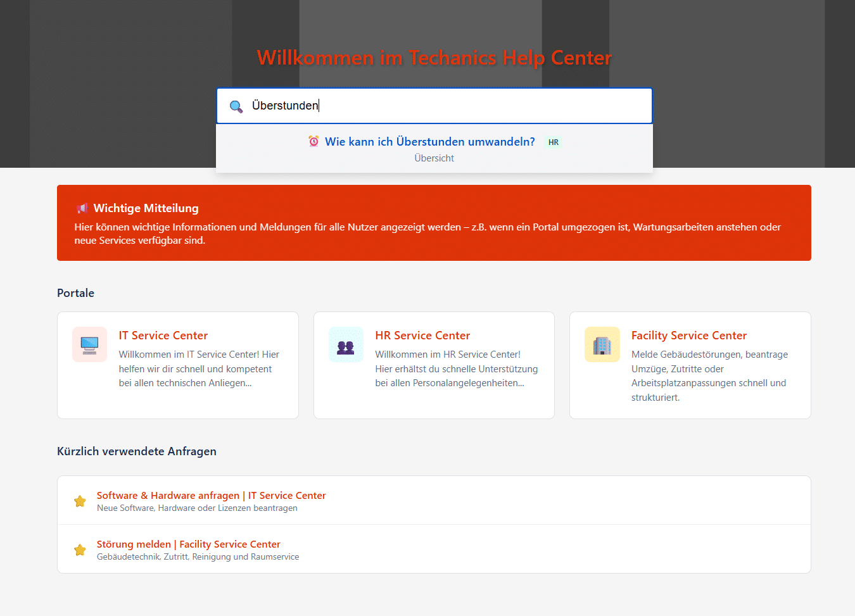Click the HR tag badge in search result
The width and height of the screenshot is (855, 616).
554,142
